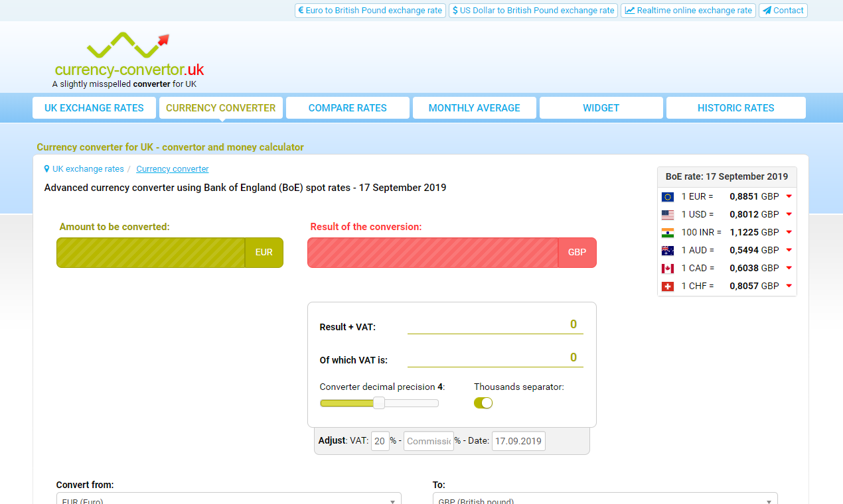Click the Switzerland flag beside the CHF rate
Image resolution: width=843 pixels, height=504 pixels.
click(x=667, y=286)
